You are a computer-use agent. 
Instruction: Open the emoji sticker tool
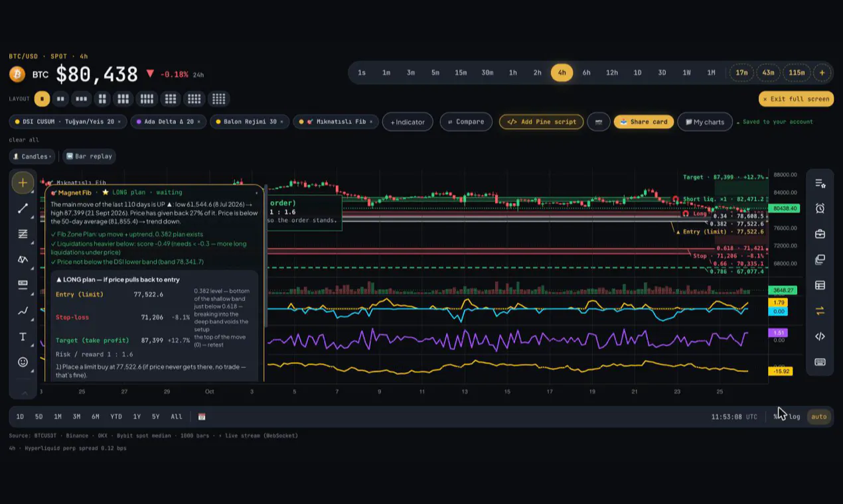pos(23,362)
